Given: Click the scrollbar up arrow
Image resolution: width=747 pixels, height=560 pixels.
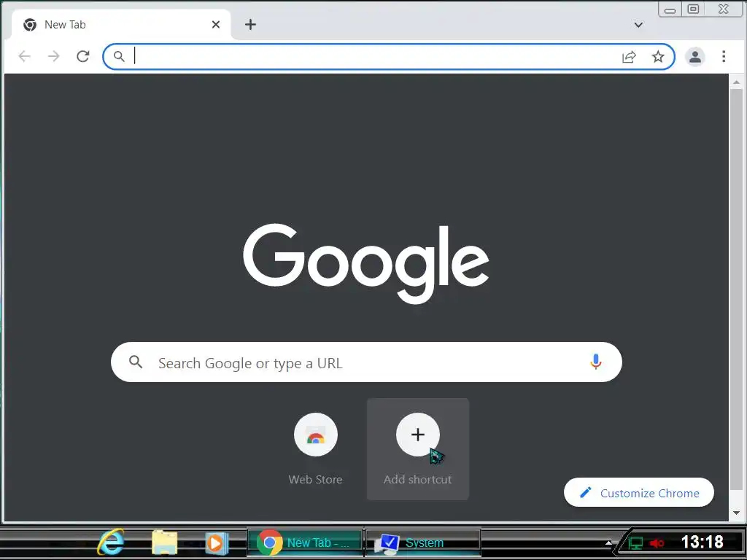Looking at the screenshot, I should [x=737, y=82].
